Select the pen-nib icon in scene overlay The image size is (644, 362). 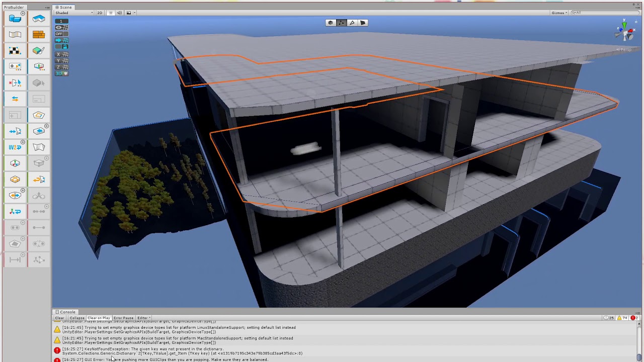[352, 23]
